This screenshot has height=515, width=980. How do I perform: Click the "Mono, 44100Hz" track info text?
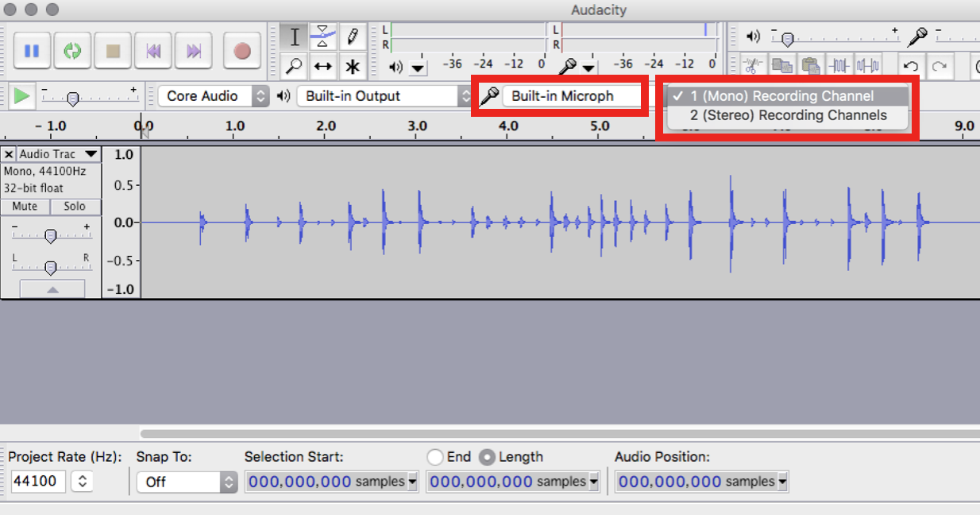44,171
